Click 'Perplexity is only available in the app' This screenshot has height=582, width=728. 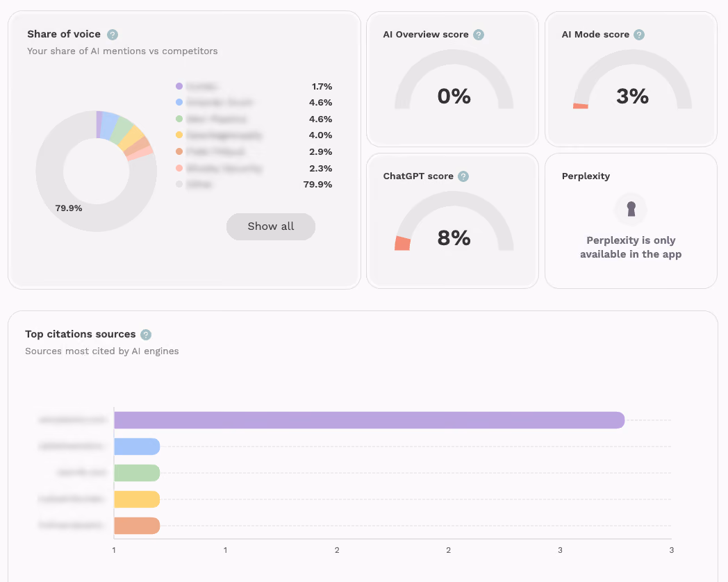[x=631, y=247]
